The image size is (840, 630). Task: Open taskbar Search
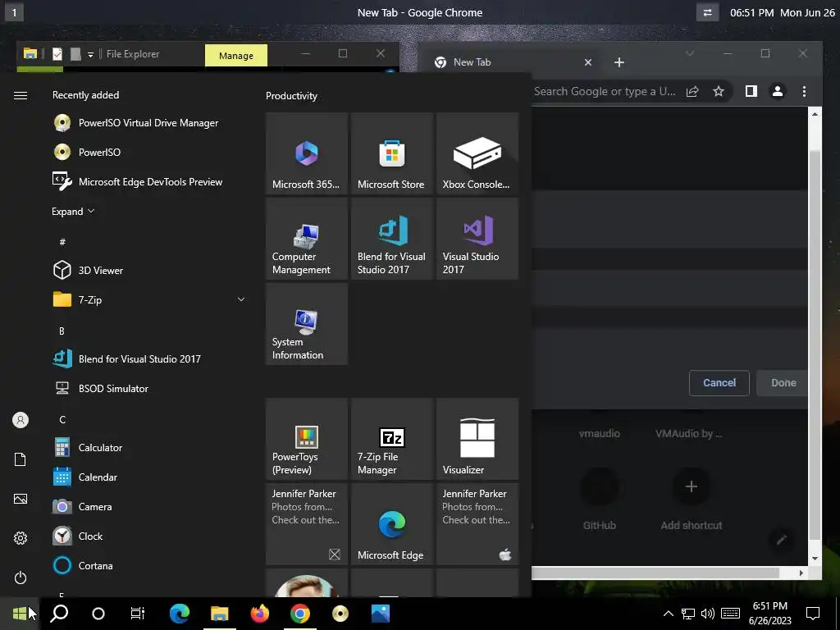tap(59, 614)
